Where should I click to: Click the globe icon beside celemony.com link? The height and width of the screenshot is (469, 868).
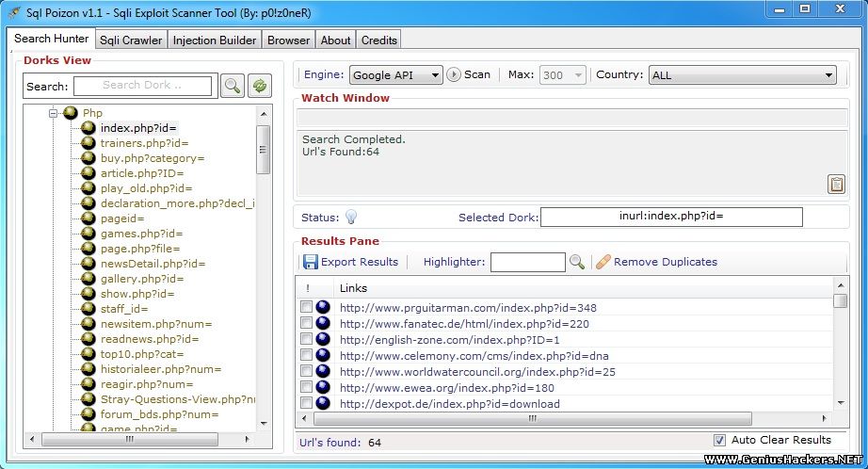[323, 355]
